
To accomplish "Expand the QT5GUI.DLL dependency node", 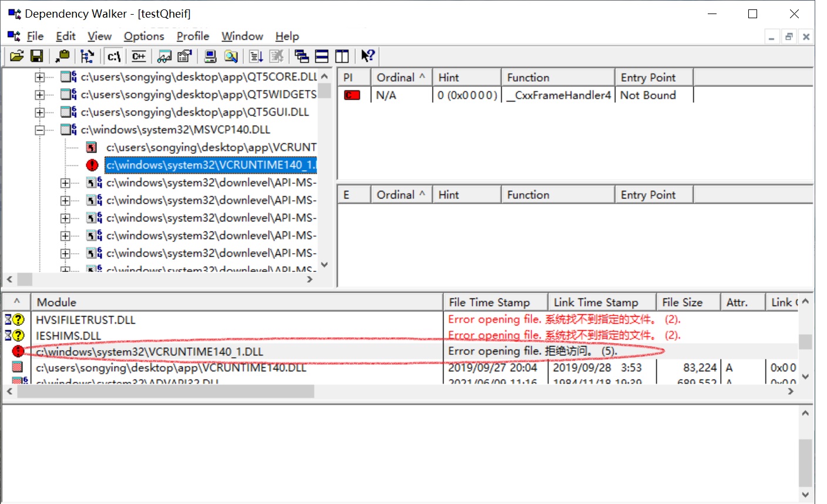I will (x=39, y=112).
